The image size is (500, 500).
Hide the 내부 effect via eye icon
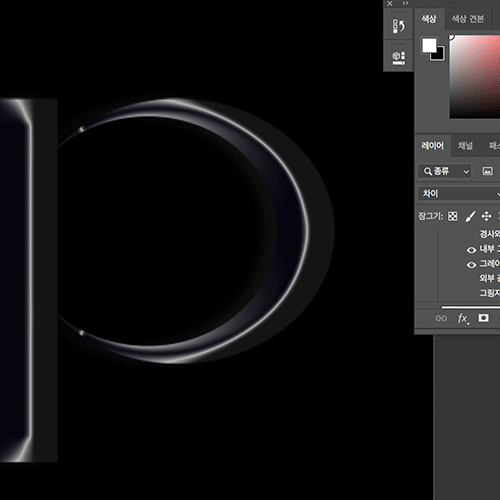pos(471,250)
